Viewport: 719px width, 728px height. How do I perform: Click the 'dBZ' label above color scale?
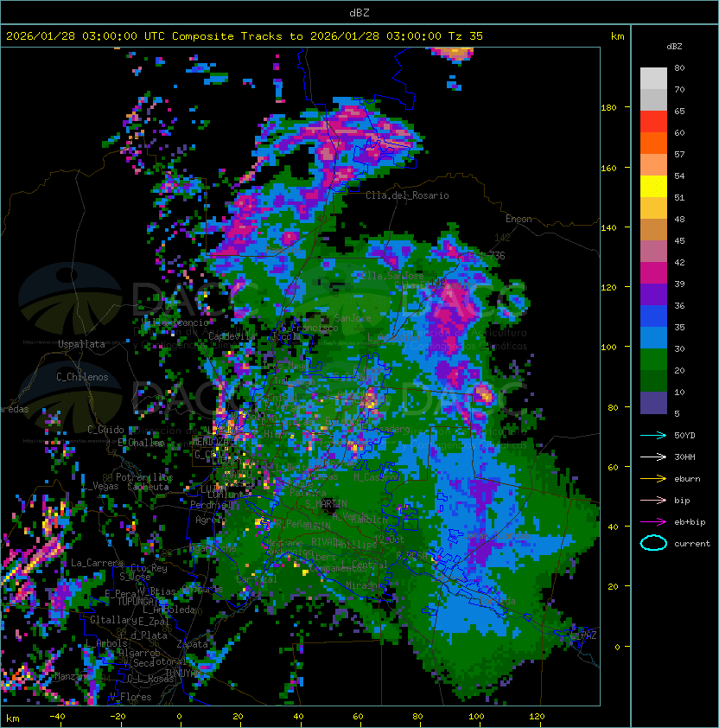(674, 47)
